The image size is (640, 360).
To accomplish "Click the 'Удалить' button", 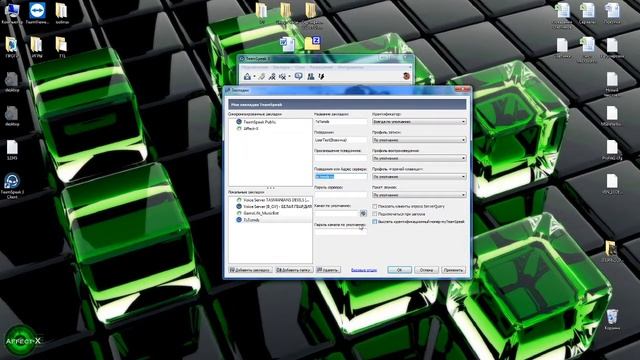I will [x=328, y=270].
